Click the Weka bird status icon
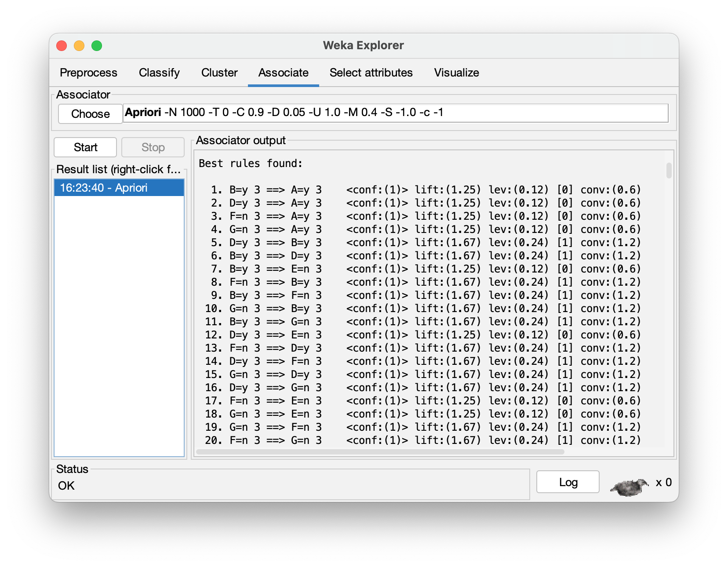Screen dimensions: 728x567 630,487
